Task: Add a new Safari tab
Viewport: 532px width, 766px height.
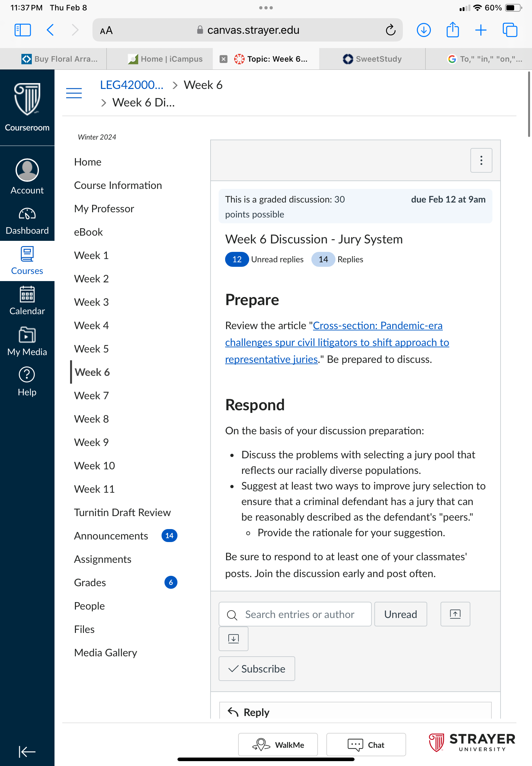Action: tap(481, 30)
